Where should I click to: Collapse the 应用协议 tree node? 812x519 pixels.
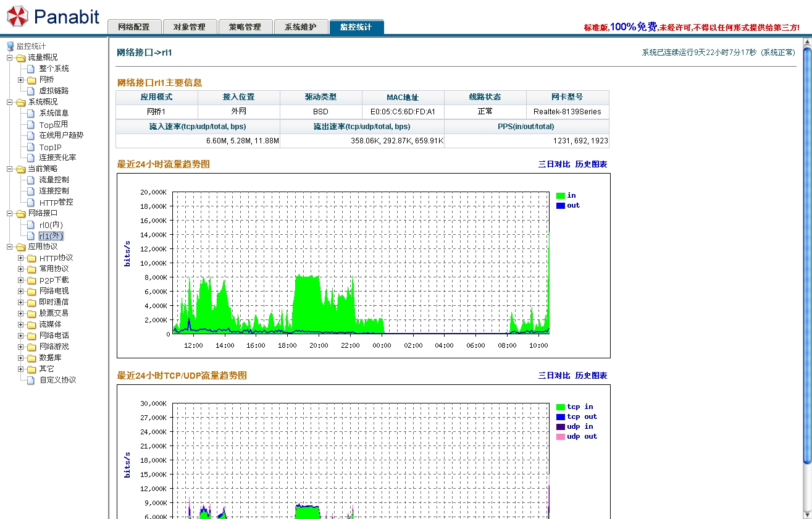click(10, 247)
